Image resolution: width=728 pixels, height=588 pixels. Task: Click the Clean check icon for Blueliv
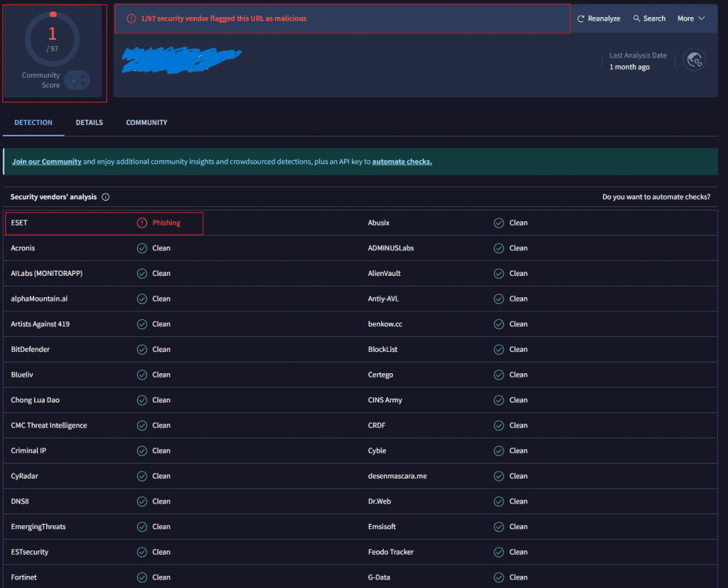tap(142, 375)
